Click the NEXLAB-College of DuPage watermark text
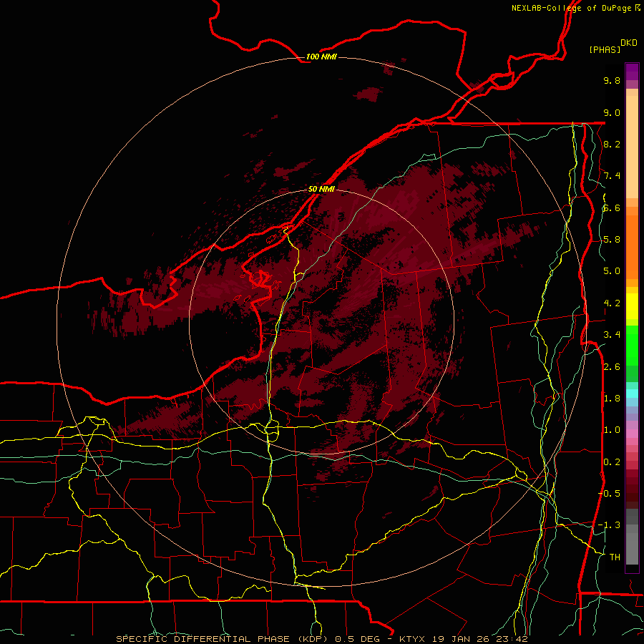Image resolution: width=644 pixels, height=644 pixels. [575, 8]
